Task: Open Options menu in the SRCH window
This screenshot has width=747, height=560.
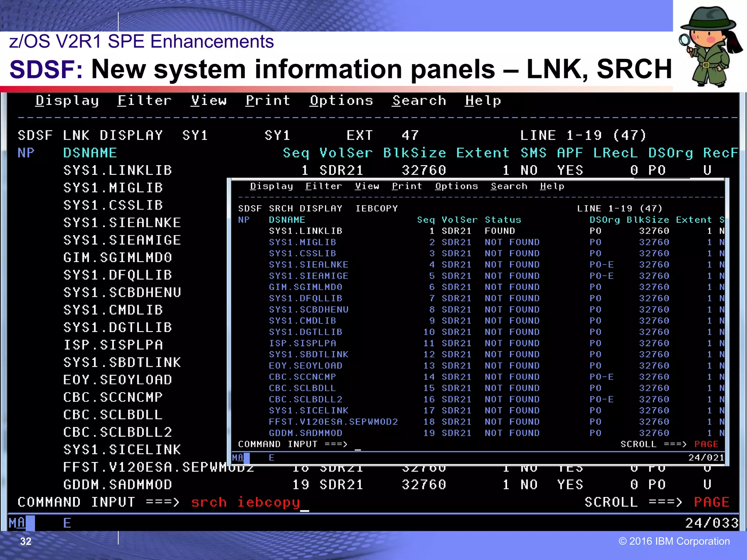Action: [x=456, y=186]
